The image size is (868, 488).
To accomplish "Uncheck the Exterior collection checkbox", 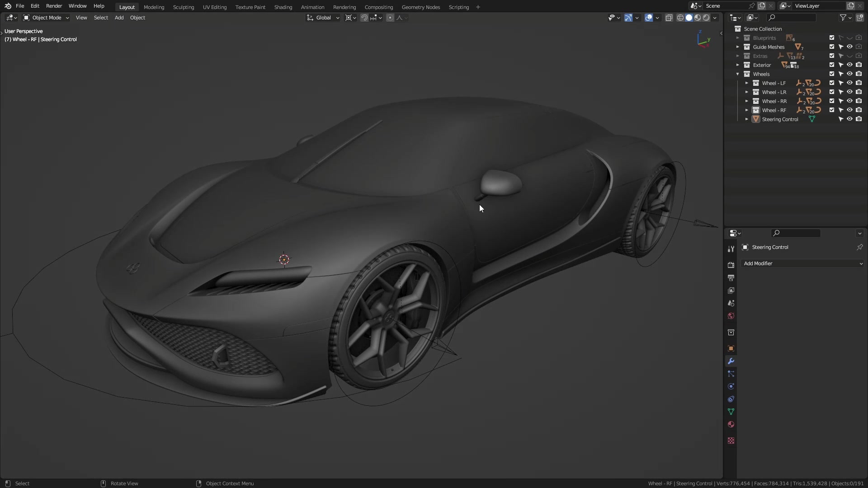I will click(x=832, y=65).
